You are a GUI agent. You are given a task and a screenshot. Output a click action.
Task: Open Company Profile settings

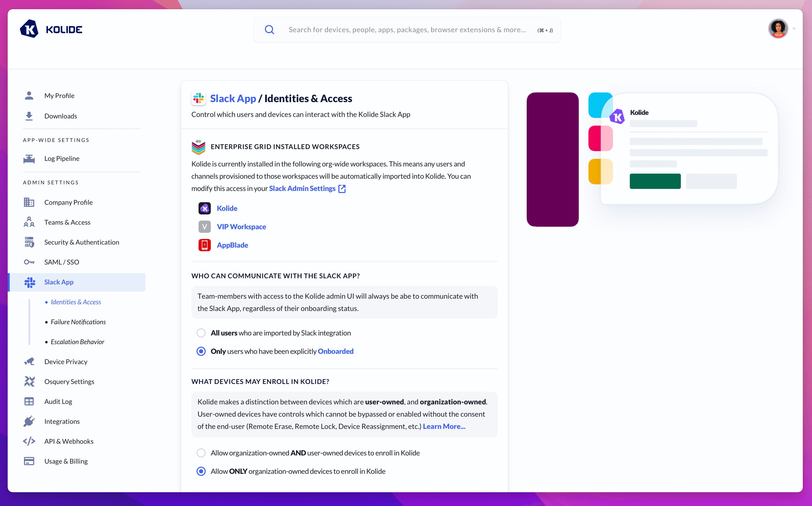pyautogui.click(x=69, y=202)
